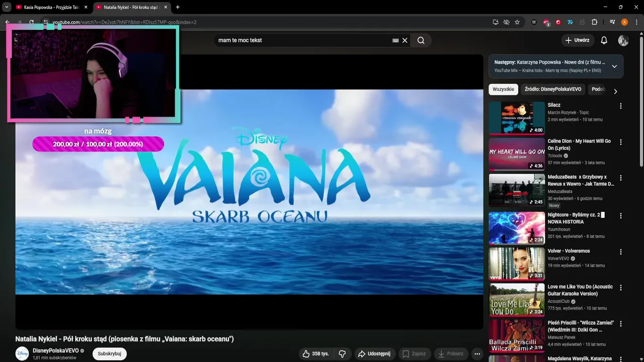Dislike the video
Viewport: 644px width, 362px height.
(x=342, y=354)
